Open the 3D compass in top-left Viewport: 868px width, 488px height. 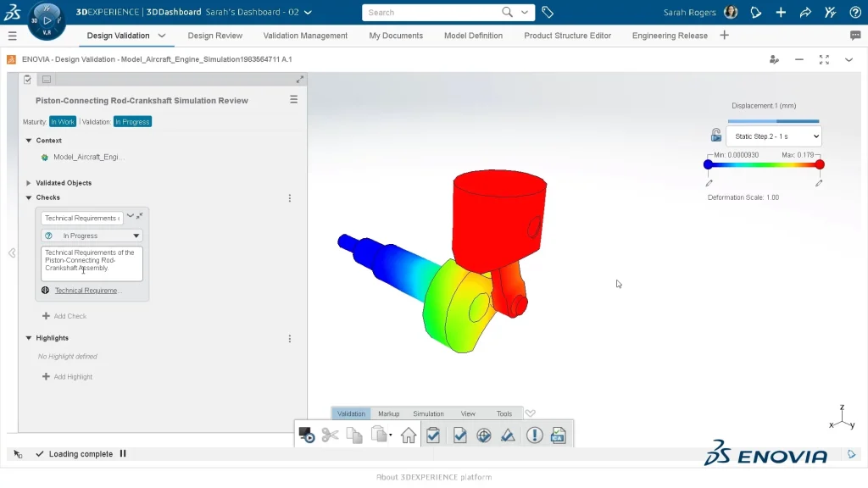pyautogui.click(x=47, y=19)
